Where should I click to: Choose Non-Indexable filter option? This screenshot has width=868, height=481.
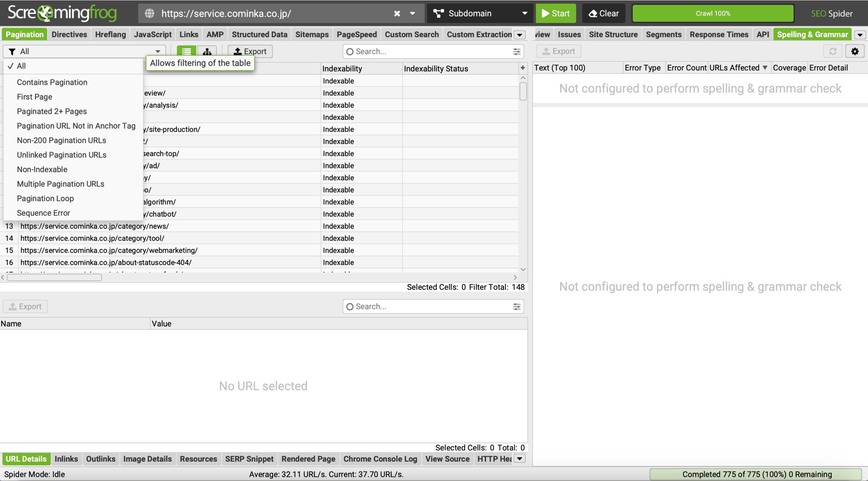pos(42,169)
